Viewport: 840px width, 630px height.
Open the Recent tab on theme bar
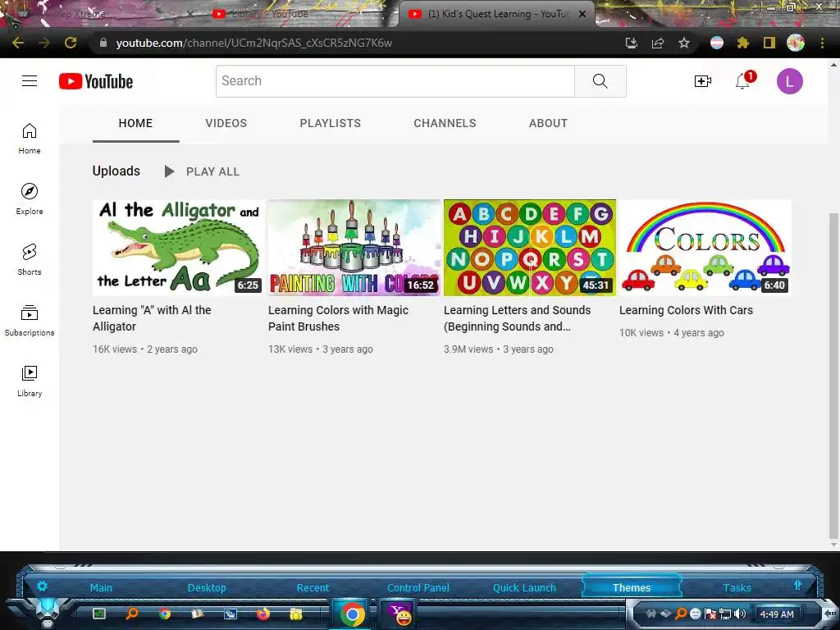tap(313, 587)
